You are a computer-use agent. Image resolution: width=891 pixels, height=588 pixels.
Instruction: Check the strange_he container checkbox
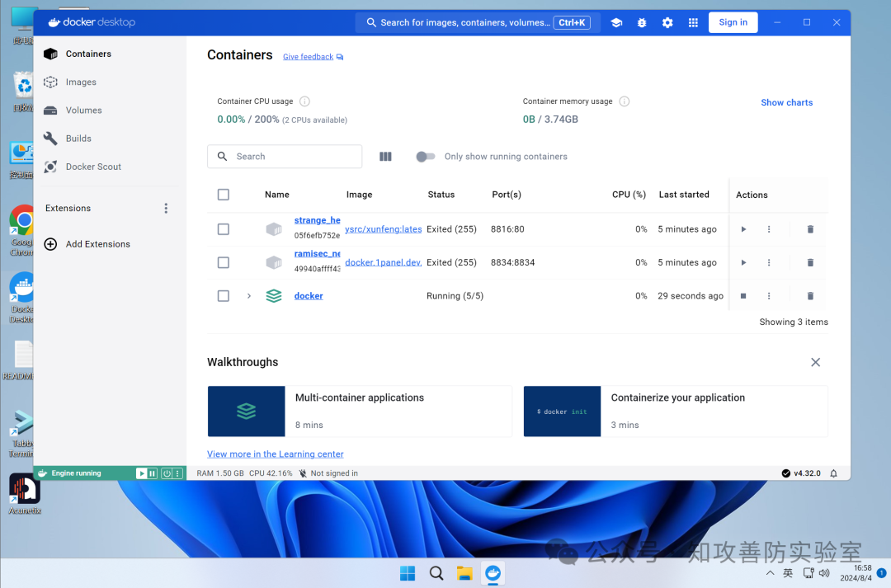tap(224, 229)
